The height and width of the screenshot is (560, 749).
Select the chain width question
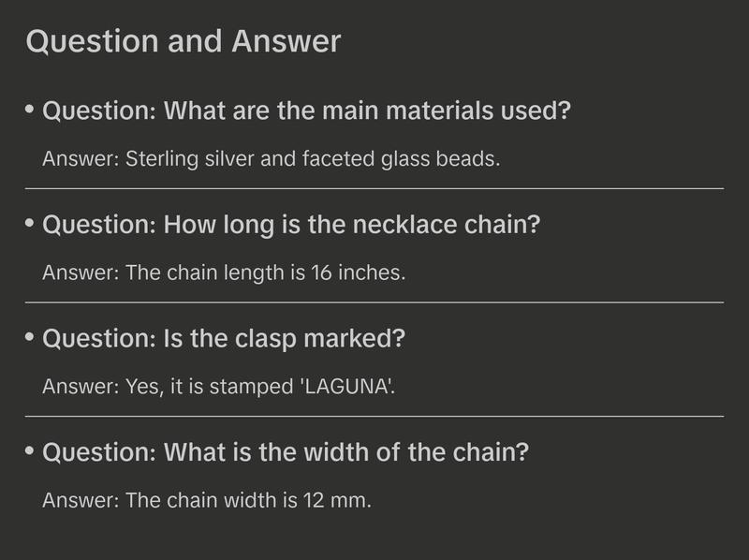click(x=286, y=452)
